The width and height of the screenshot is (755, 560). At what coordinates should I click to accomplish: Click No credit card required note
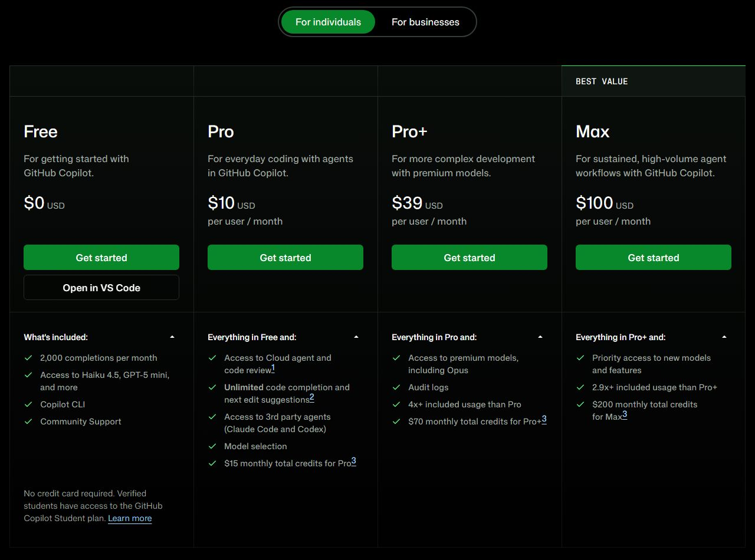(x=93, y=506)
